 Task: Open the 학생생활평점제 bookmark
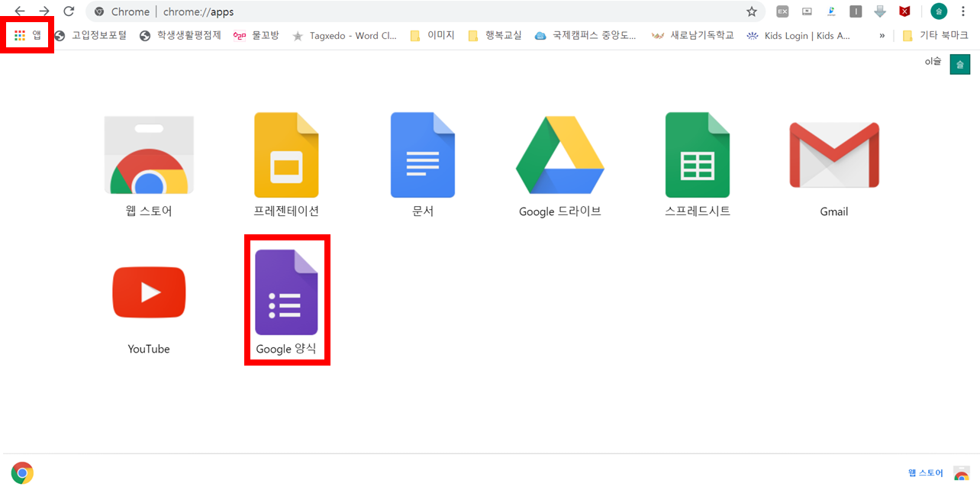coord(180,35)
